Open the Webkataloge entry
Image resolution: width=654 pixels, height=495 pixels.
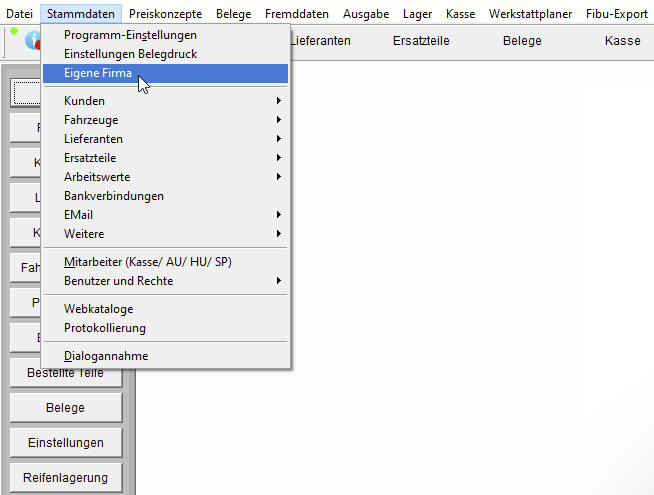pos(165,309)
